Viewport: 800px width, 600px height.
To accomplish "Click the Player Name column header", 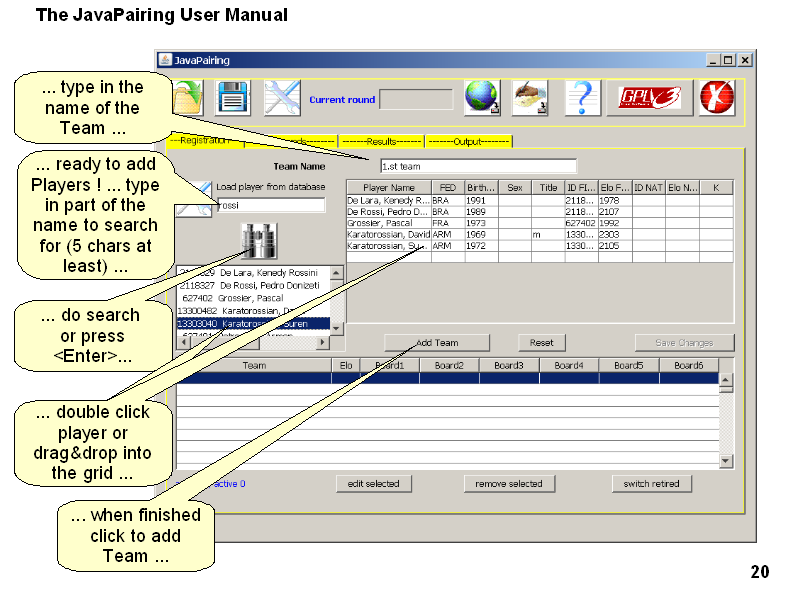I will pos(388,187).
